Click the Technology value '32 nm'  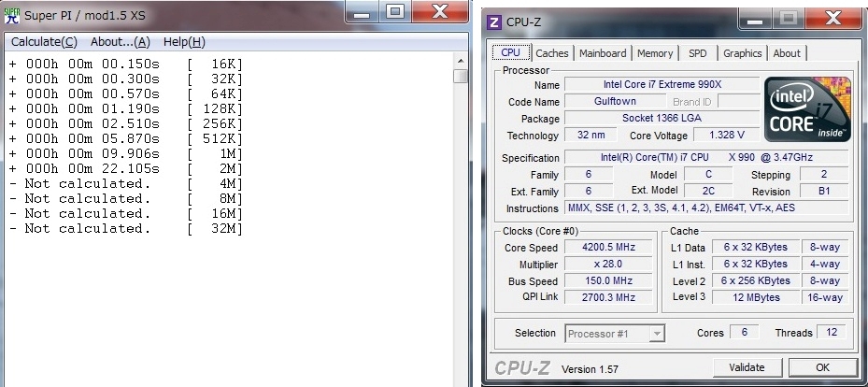point(591,136)
